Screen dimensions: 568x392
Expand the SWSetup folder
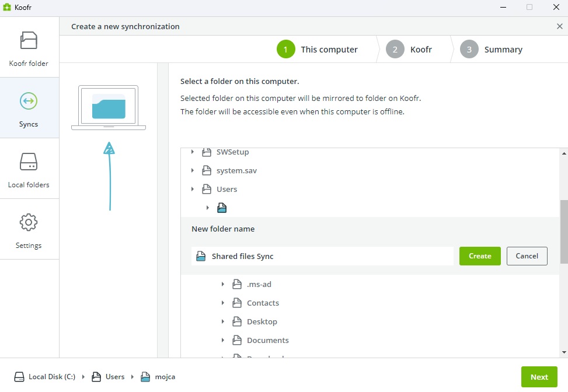point(193,152)
